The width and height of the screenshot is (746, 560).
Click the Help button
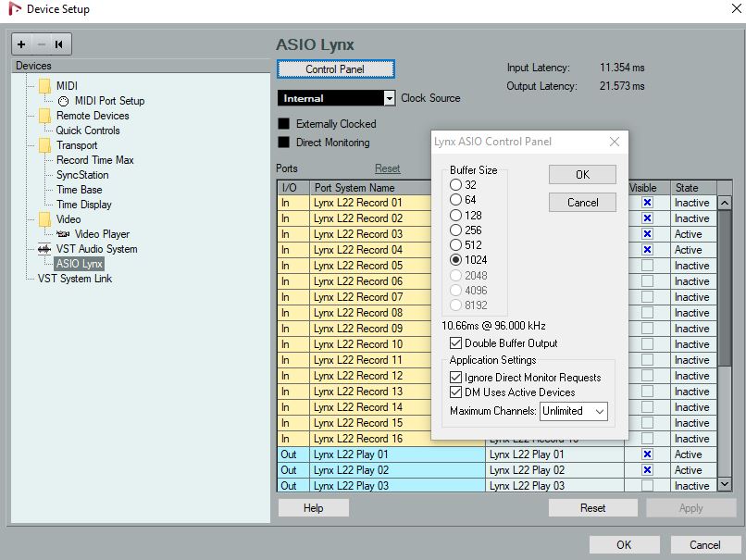click(314, 508)
